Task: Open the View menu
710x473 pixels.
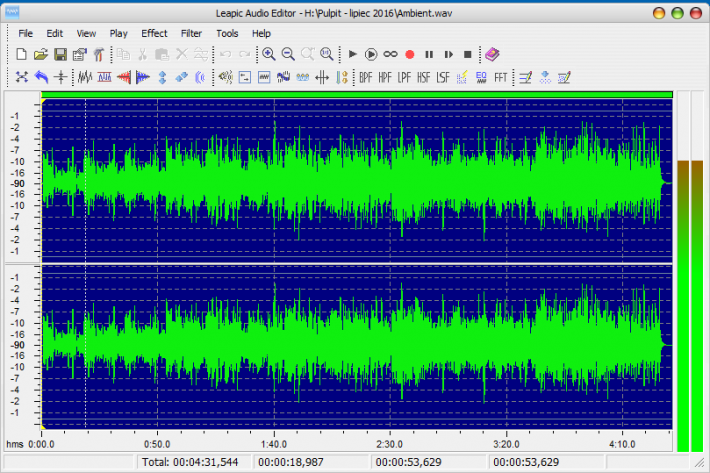Action: click(x=86, y=33)
